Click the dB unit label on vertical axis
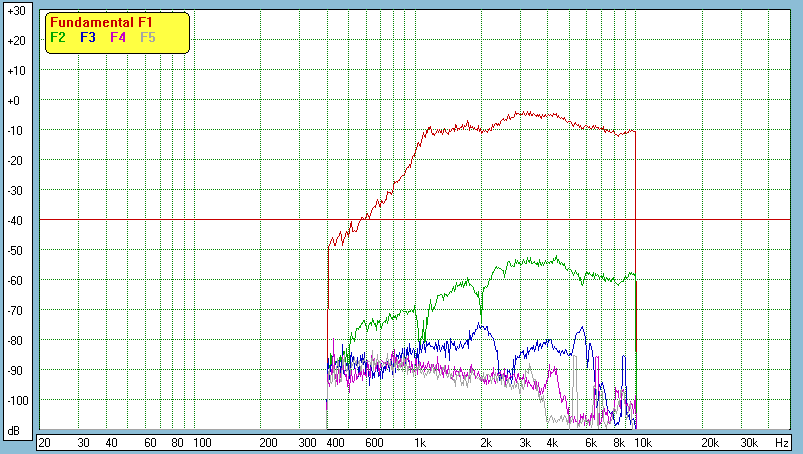 (x=15, y=430)
